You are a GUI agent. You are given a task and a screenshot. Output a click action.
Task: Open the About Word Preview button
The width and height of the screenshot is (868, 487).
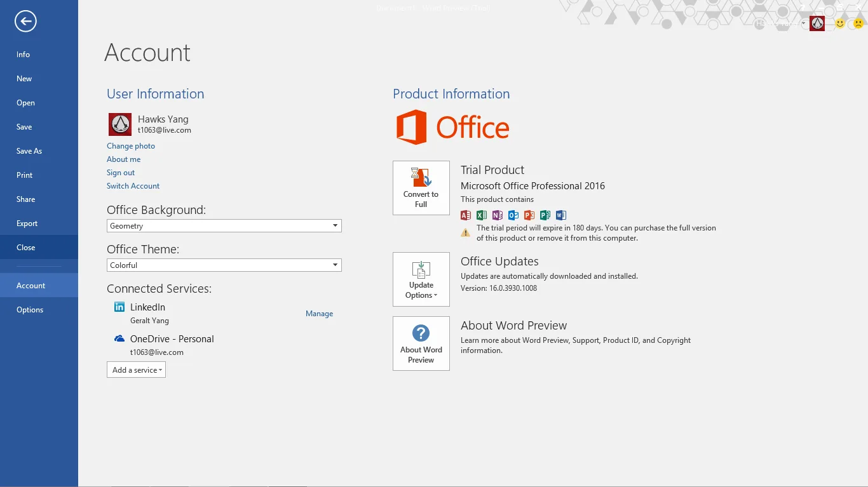421,344
